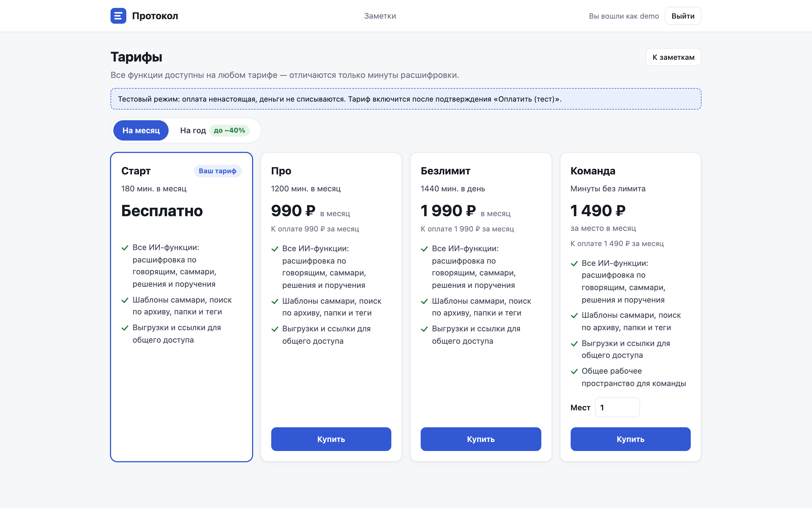Click the Бесплатно price text
This screenshot has height=508, width=812.
click(x=162, y=211)
